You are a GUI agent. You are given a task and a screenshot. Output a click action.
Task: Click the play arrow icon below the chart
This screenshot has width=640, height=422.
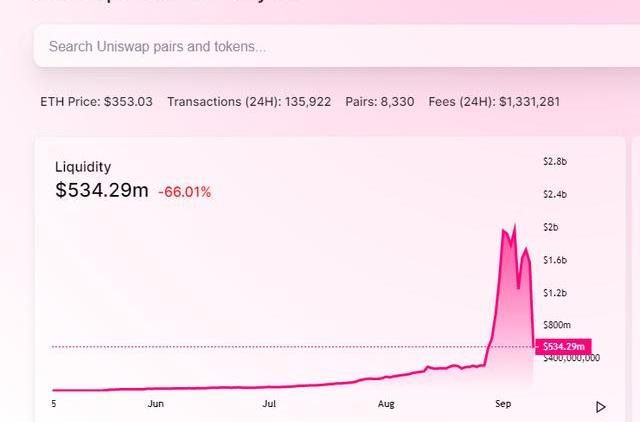pos(601,407)
